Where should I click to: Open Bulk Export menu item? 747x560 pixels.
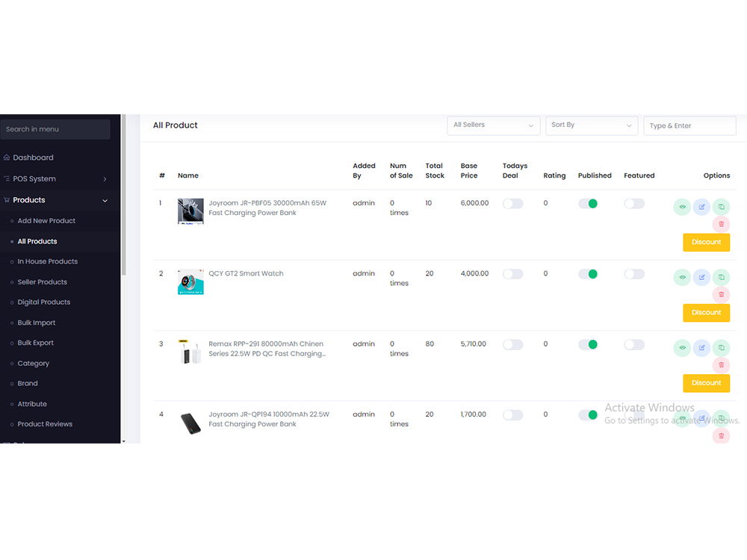[36, 343]
